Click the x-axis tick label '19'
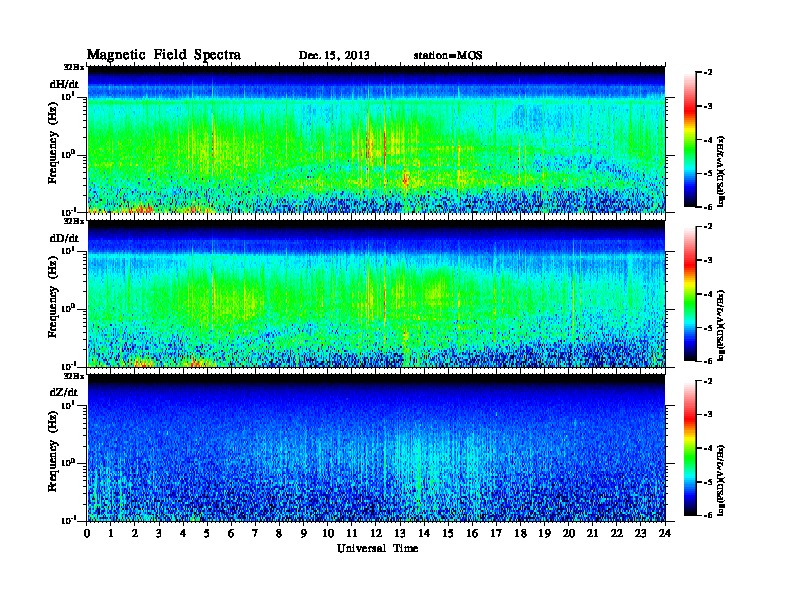Viewport: 792px width, 612px height. point(544,533)
